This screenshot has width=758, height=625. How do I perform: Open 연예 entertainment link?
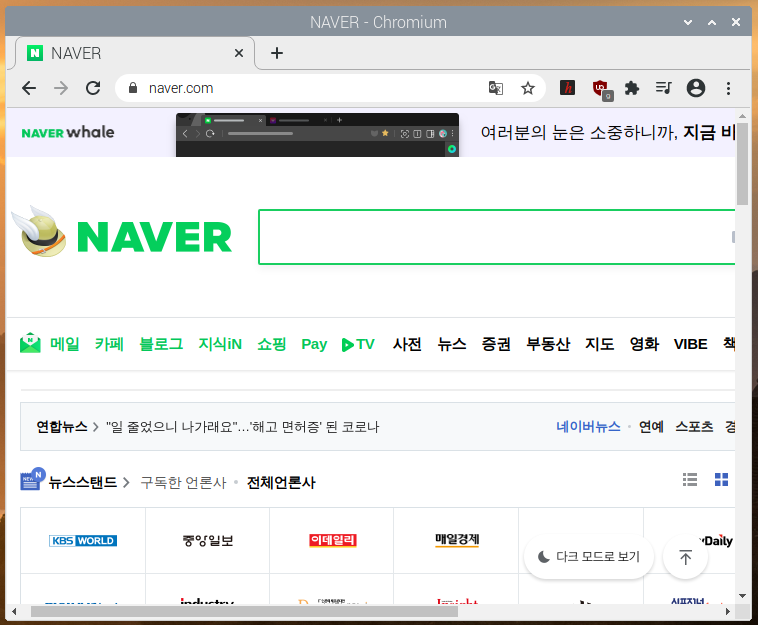(x=651, y=427)
